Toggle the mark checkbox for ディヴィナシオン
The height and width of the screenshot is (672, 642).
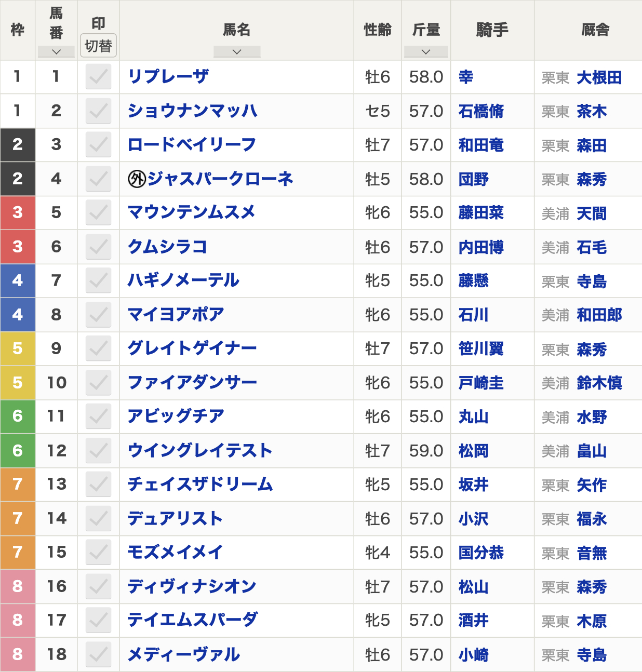tap(98, 586)
